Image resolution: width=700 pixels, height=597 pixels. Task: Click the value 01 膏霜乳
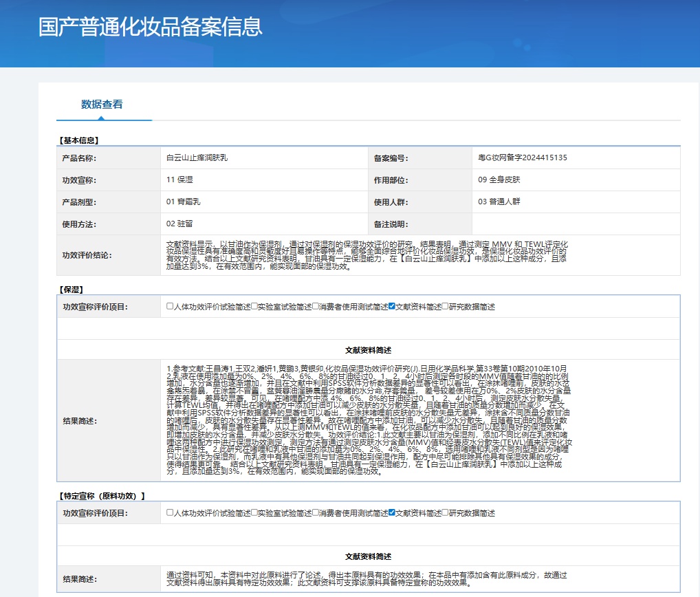click(x=183, y=202)
